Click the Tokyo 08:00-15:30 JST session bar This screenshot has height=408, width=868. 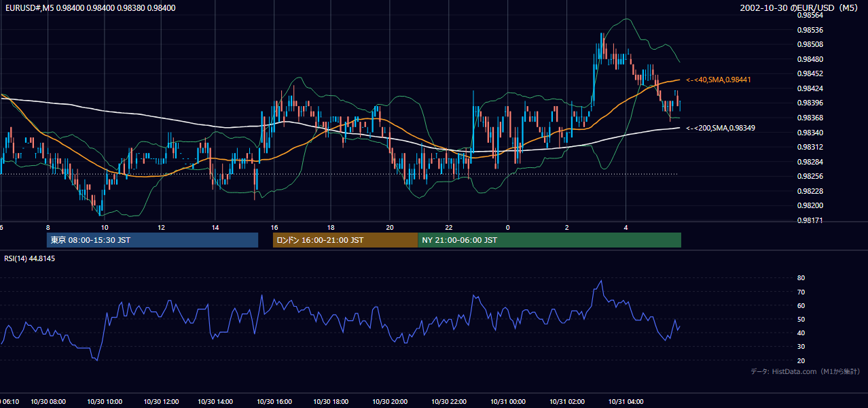[x=152, y=240]
